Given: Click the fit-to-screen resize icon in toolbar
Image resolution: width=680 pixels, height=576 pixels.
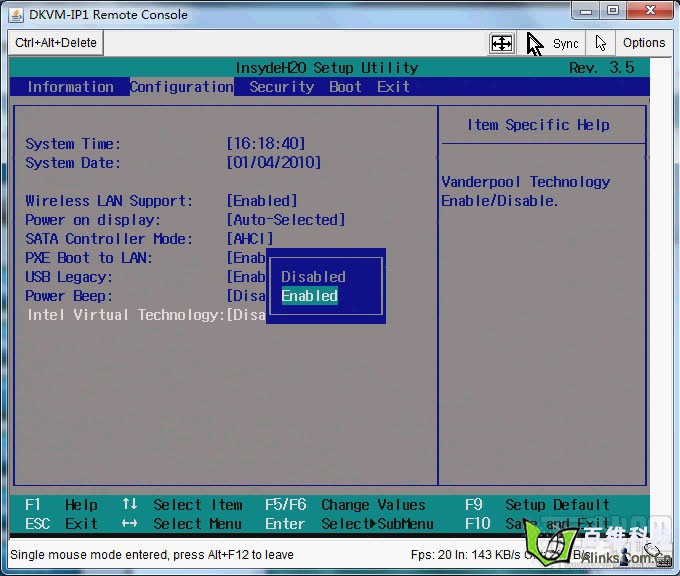Looking at the screenshot, I should [501, 43].
